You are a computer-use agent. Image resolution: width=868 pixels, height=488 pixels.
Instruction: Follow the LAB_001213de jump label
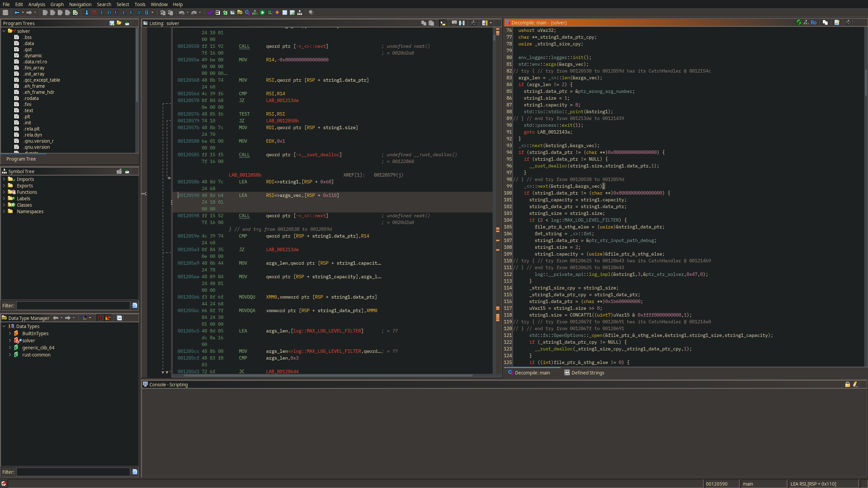coord(282,101)
